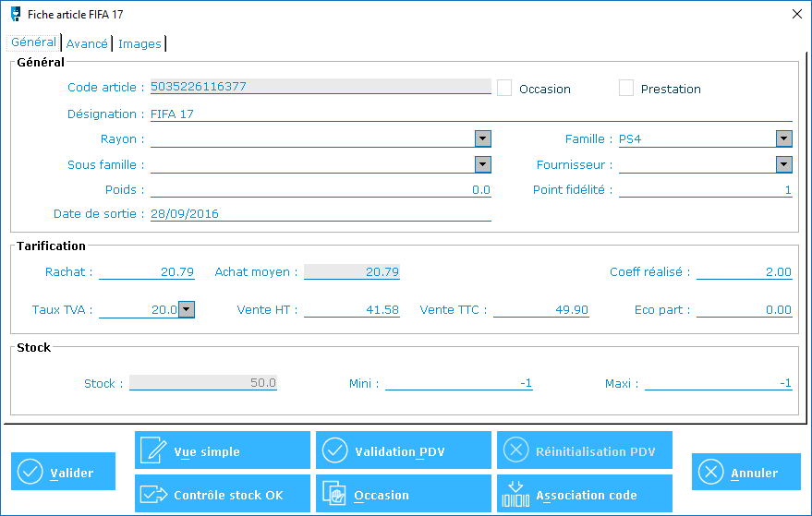
Task: Close the Fiche article window
Action: pyautogui.click(x=797, y=14)
